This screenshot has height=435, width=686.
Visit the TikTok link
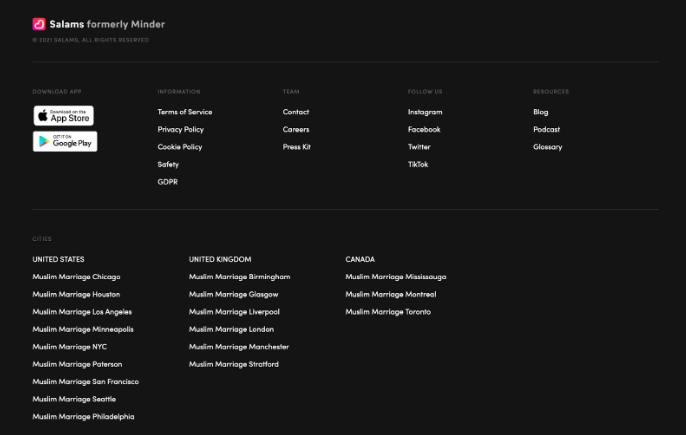point(418,165)
